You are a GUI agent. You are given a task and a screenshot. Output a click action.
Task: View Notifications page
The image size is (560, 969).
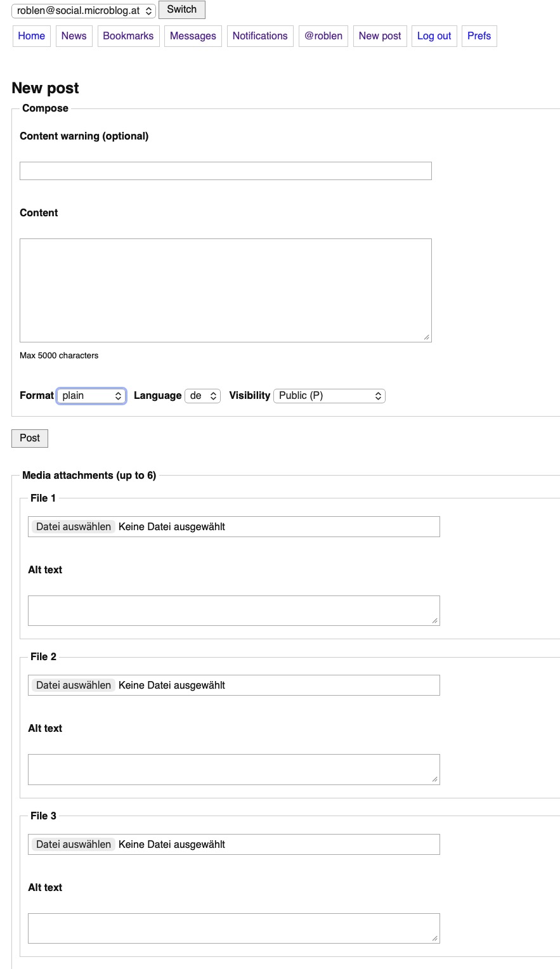point(260,36)
